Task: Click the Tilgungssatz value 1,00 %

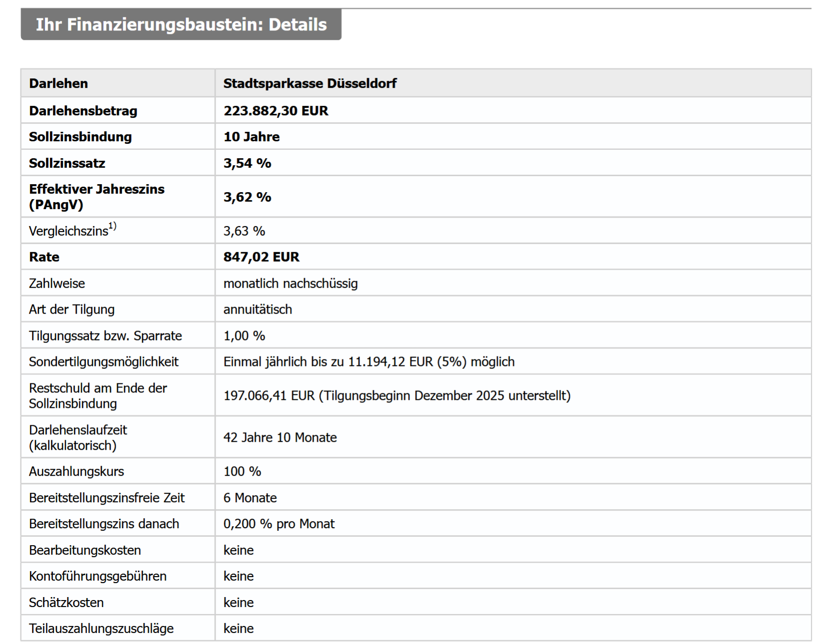Action: [x=244, y=336]
